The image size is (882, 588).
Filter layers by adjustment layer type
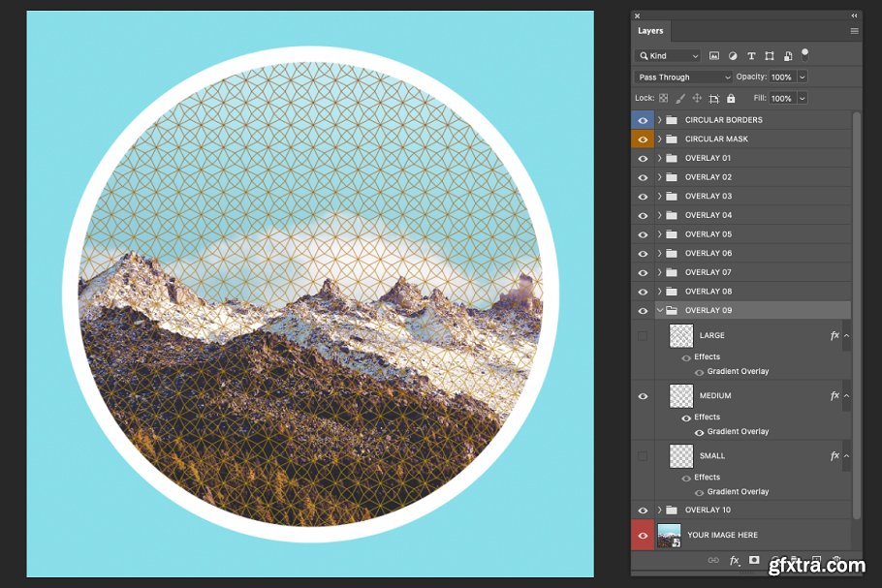732,56
